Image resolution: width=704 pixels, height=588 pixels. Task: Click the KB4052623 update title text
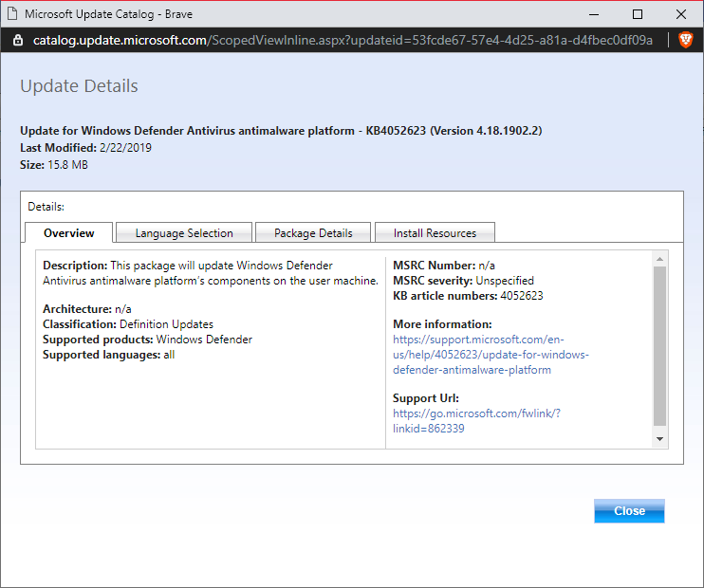click(x=281, y=131)
